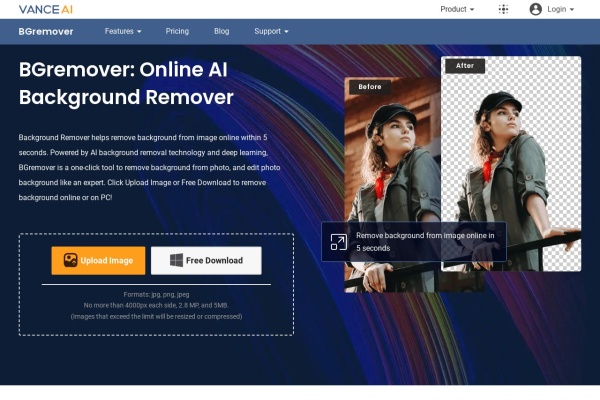The image size is (600, 400).
Task: Click the After label tag
Action: pyautogui.click(x=465, y=66)
